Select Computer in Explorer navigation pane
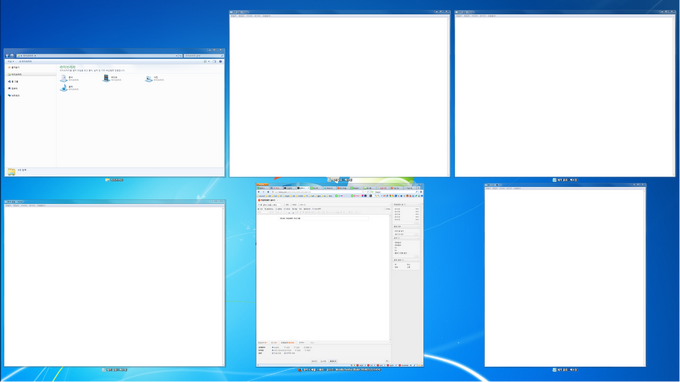Image resolution: width=680 pixels, height=382 pixels. (x=13, y=88)
